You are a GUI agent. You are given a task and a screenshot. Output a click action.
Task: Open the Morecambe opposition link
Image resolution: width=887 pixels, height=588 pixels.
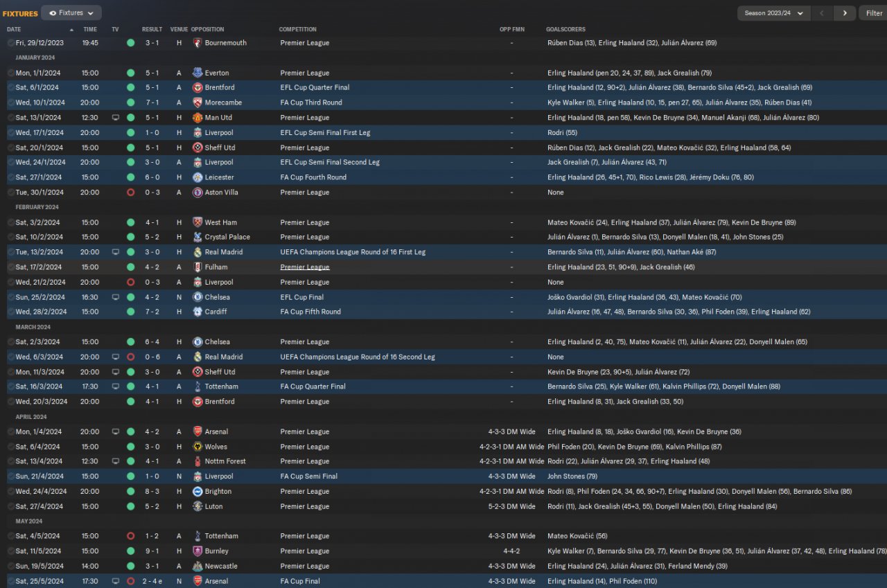click(223, 103)
